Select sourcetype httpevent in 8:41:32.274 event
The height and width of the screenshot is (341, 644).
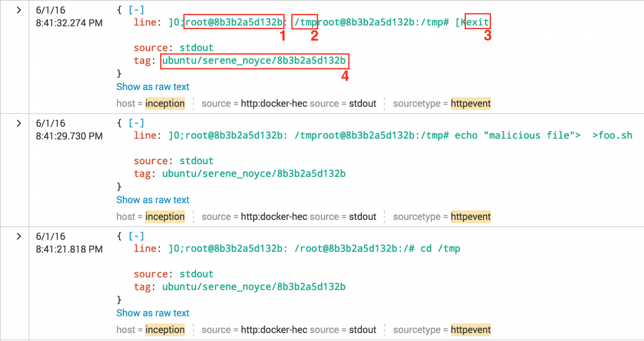point(471,104)
